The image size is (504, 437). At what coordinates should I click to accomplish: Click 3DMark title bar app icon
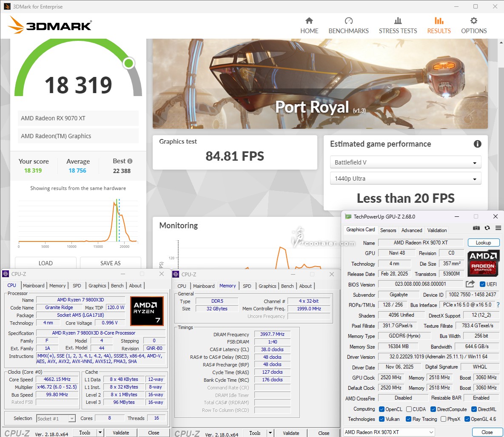tap(7, 6)
